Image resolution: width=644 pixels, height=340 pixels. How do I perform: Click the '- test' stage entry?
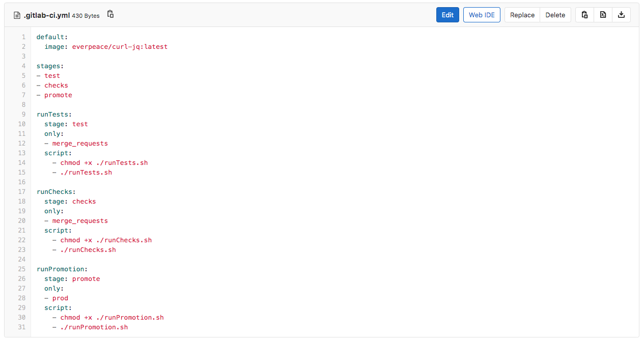click(x=48, y=76)
